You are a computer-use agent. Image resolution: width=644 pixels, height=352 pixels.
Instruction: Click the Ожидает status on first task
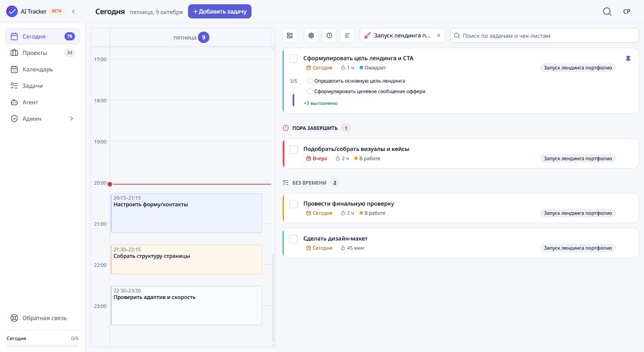point(373,67)
